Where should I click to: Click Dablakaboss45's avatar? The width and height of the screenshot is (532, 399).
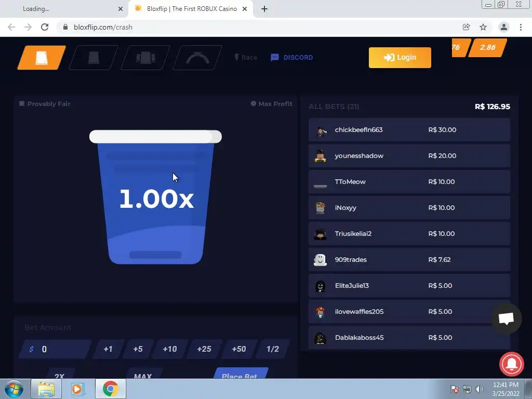tap(320, 338)
